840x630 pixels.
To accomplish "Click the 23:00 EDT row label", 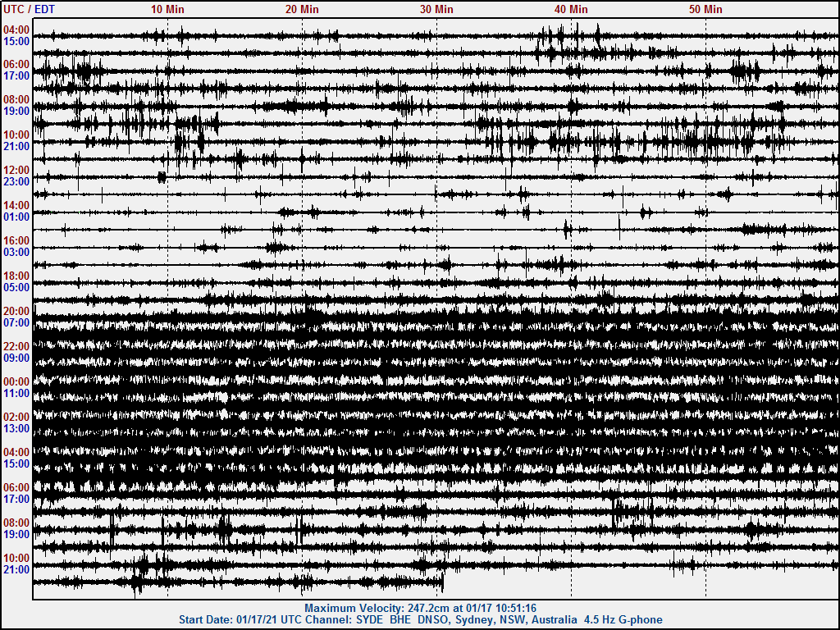I will (16, 181).
